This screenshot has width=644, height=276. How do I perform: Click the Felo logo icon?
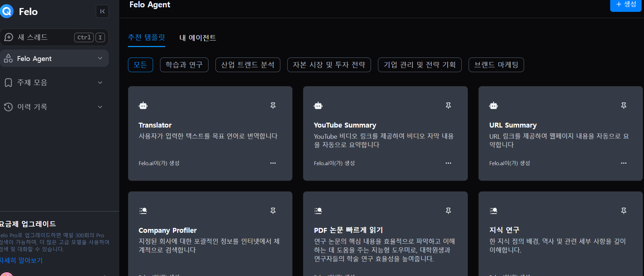[x=7, y=11]
